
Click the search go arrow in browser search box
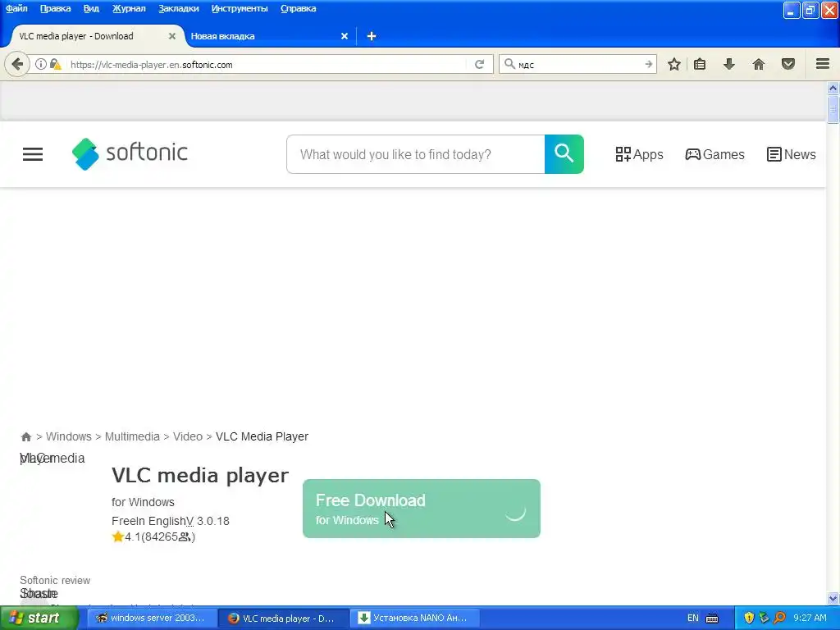(648, 64)
